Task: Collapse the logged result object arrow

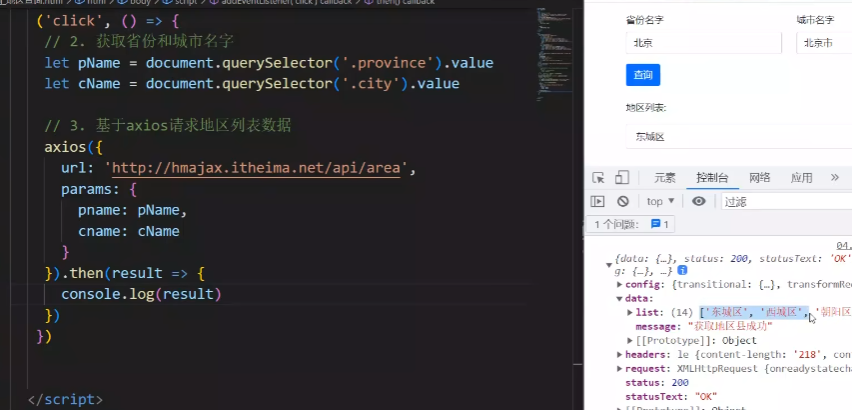Action: point(609,265)
